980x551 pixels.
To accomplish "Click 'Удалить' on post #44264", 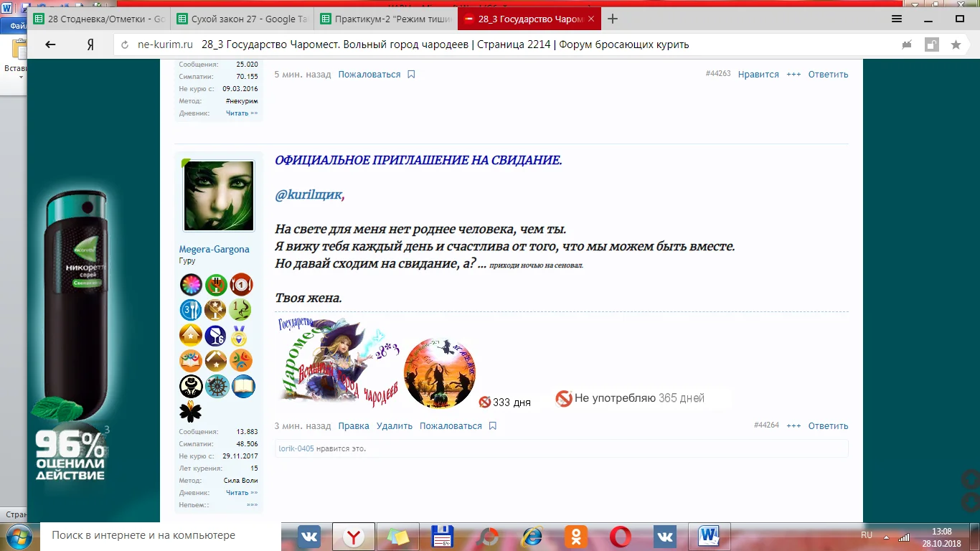I will 395,426.
